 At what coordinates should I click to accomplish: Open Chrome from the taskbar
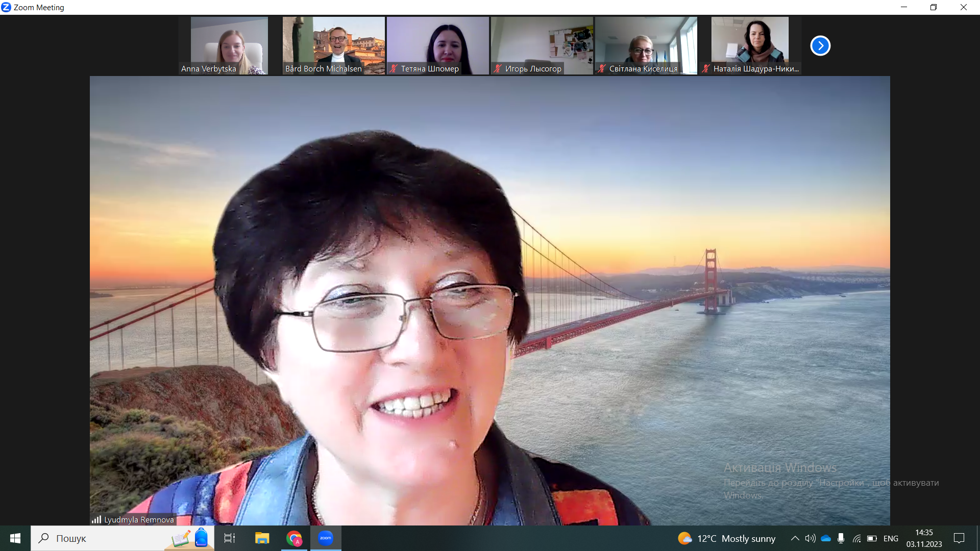click(x=294, y=538)
